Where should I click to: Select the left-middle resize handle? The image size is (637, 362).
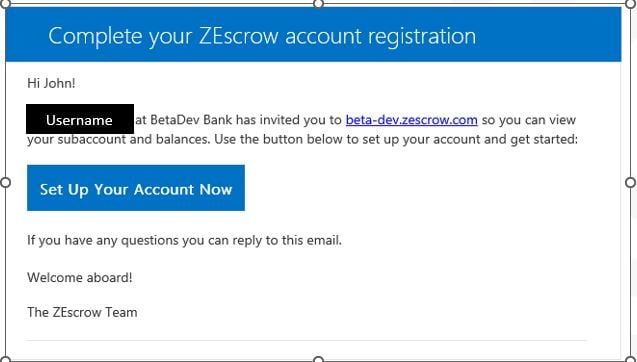pyautogui.click(x=5, y=182)
